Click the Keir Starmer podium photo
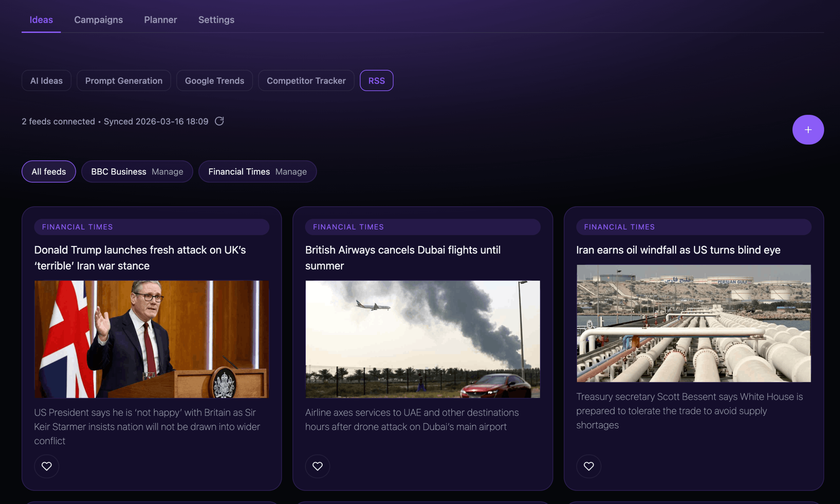Image resolution: width=840 pixels, height=504 pixels. [x=152, y=339]
